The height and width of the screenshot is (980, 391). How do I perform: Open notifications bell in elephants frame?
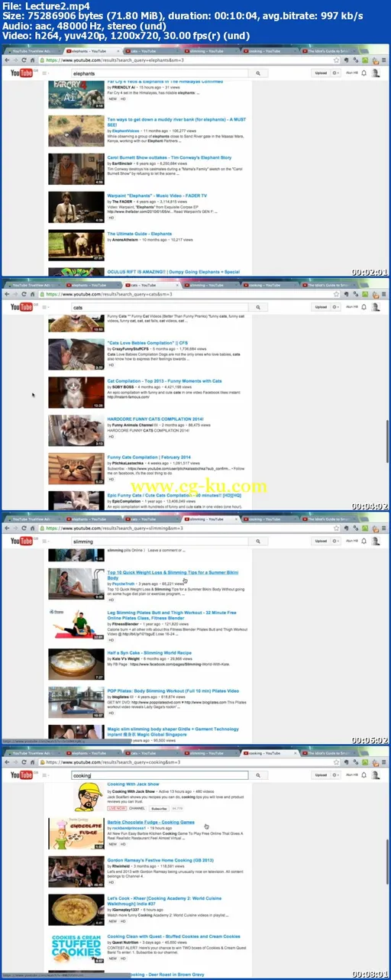(x=364, y=73)
